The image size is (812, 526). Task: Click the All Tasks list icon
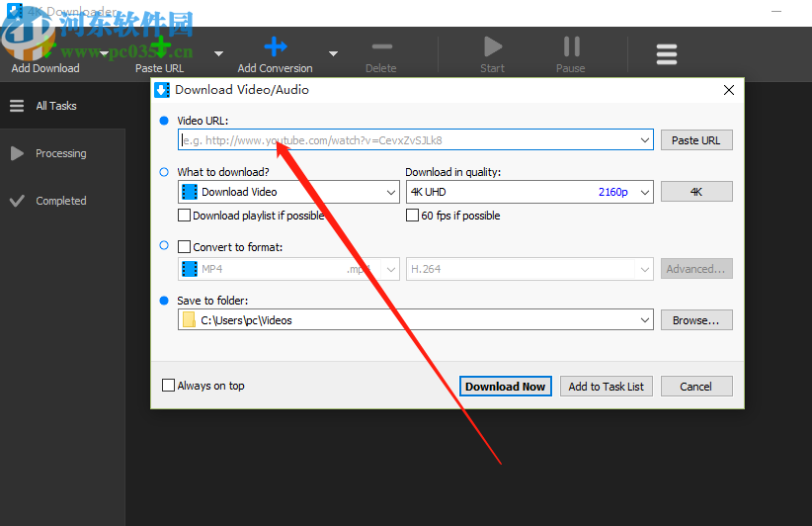(x=17, y=106)
